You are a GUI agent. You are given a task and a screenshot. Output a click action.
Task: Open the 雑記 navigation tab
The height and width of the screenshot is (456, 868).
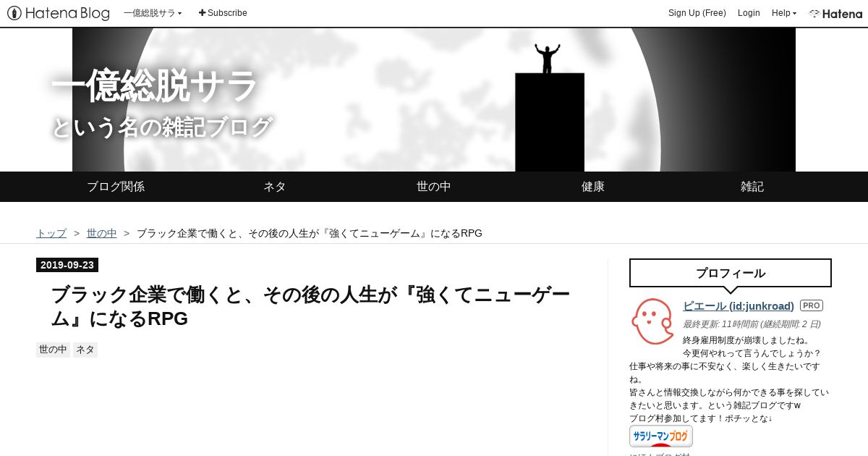(752, 186)
